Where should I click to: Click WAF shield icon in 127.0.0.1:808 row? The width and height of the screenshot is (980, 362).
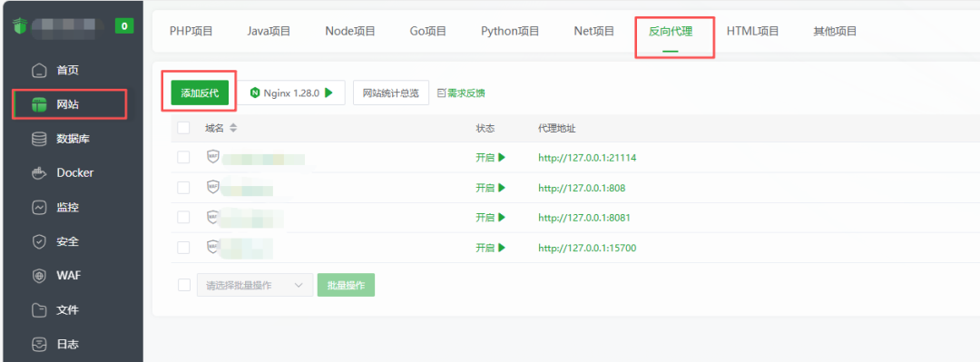point(213,187)
